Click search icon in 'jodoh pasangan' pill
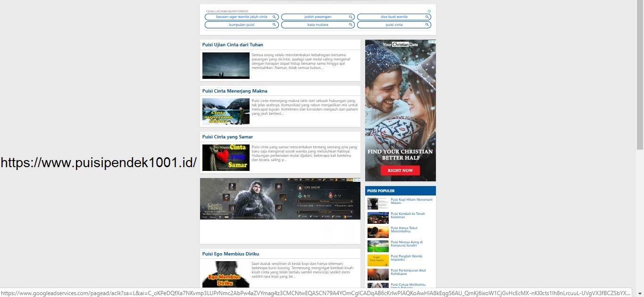Viewport: 644px width, 297px height. point(351,17)
